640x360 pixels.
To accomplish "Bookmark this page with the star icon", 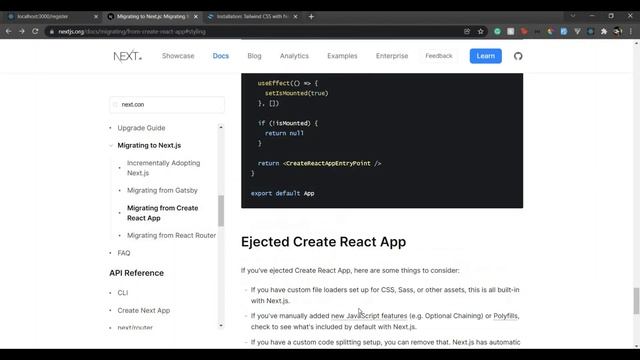I will tap(480, 31).
